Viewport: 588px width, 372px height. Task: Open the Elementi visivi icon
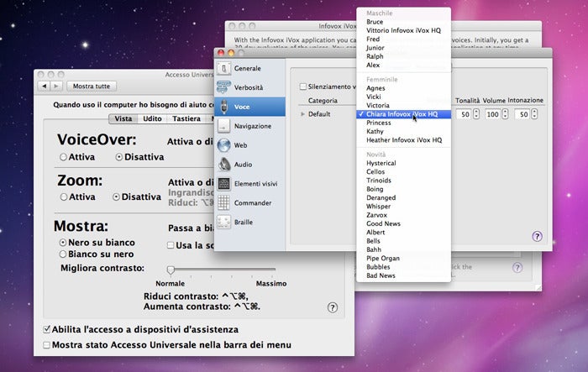point(224,183)
